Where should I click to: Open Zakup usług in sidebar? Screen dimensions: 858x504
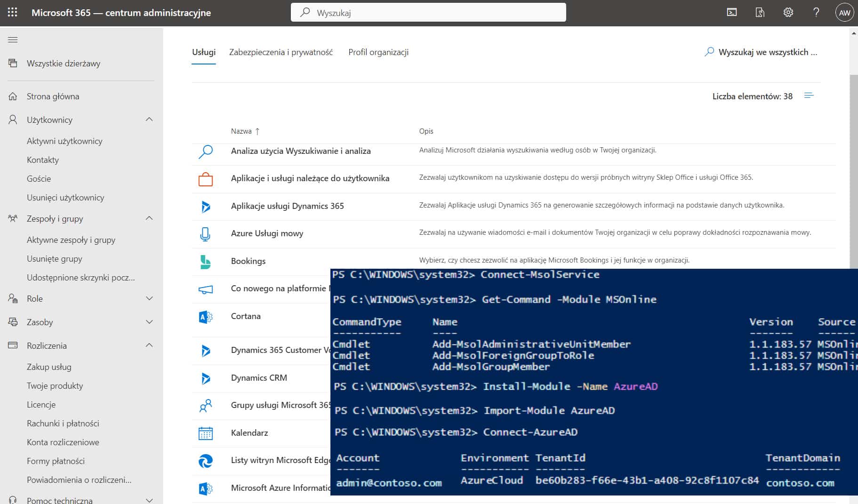[x=49, y=367]
